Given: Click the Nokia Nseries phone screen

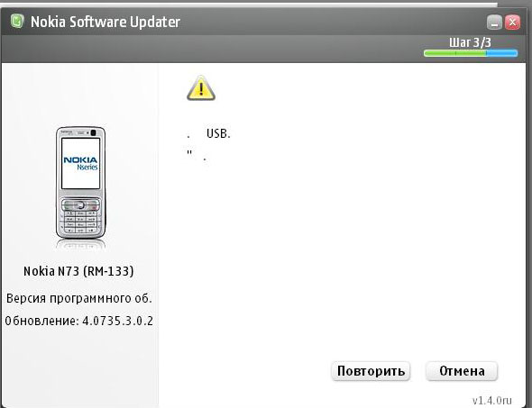Looking at the screenshot, I should tap(80, 163).
